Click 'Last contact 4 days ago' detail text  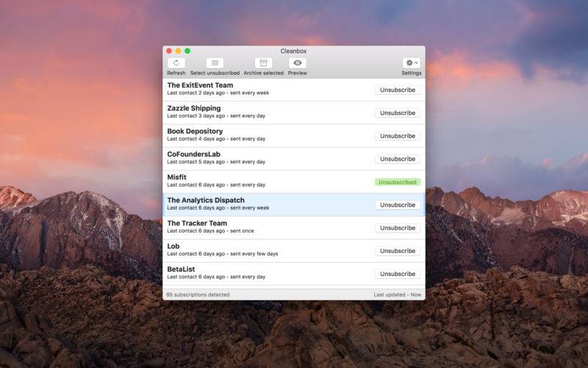pos(196,139)
